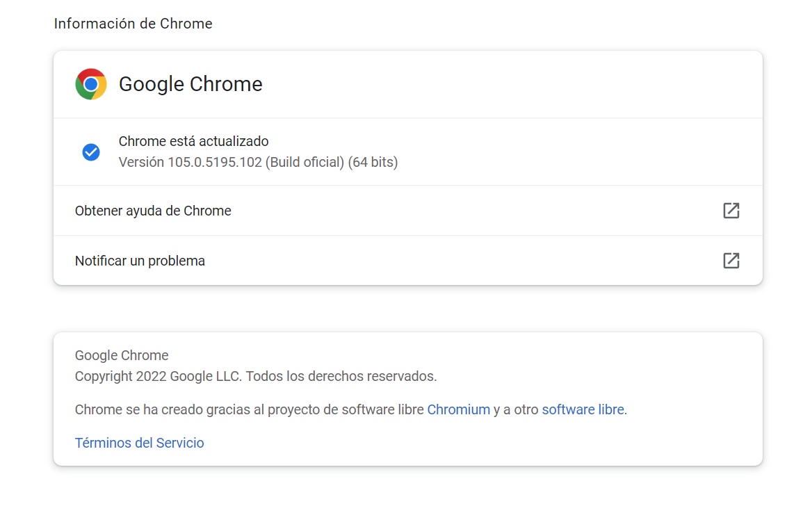Click Chrome está actualizado status text
812x513 pixels.
tap(193, 141)
